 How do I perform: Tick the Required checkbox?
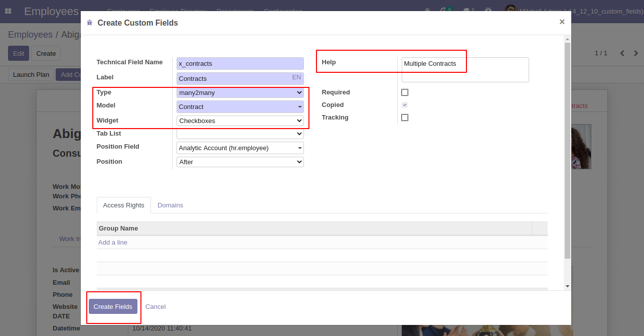pyautogui.click(x=405, y=92)
